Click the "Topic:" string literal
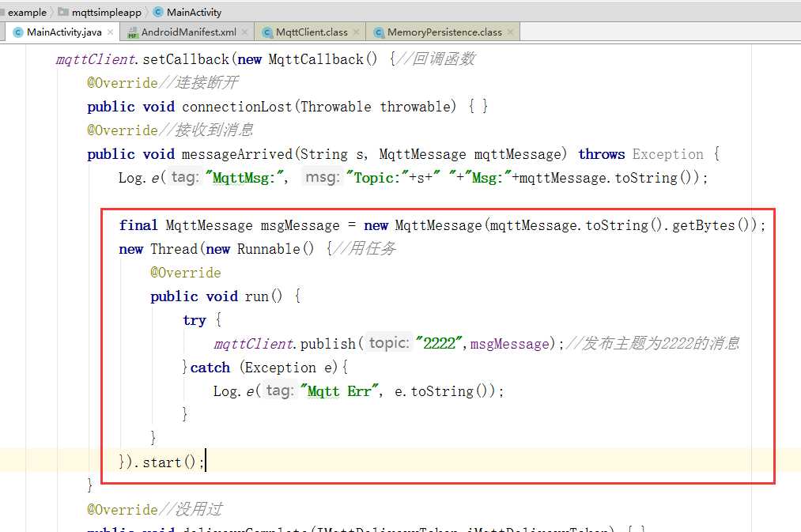Viewport: 801px width, 532px height. click(x=377, y=178)
